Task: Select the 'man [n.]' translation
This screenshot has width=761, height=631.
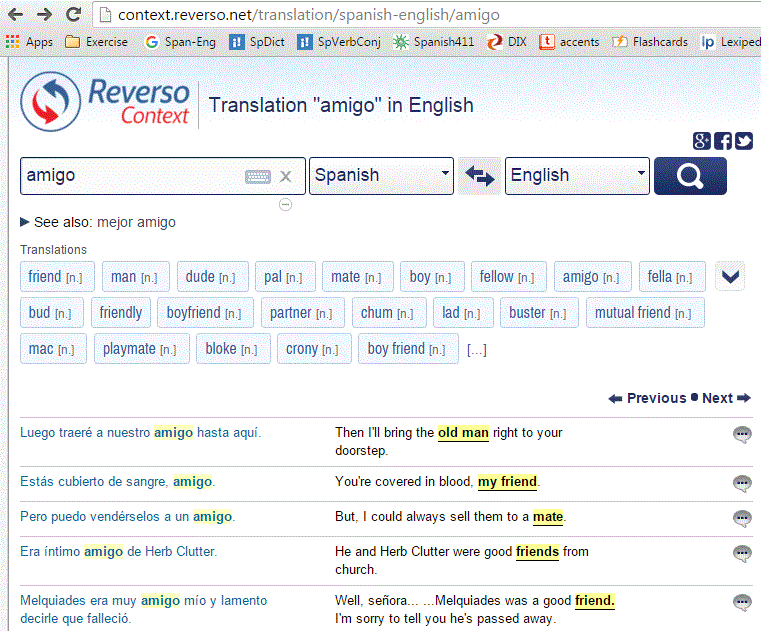Action: [x=136, y=276]
